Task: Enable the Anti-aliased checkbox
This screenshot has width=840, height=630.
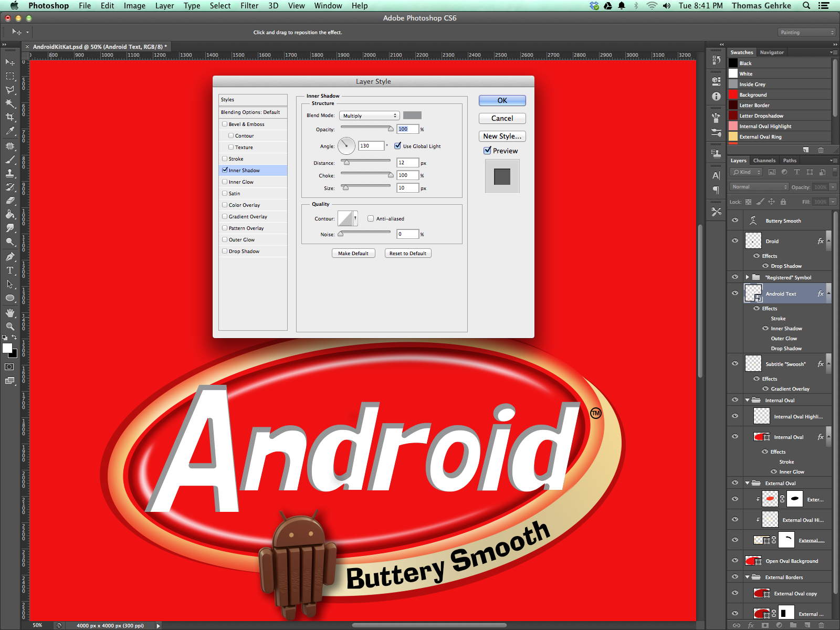Action: point(371,218)
